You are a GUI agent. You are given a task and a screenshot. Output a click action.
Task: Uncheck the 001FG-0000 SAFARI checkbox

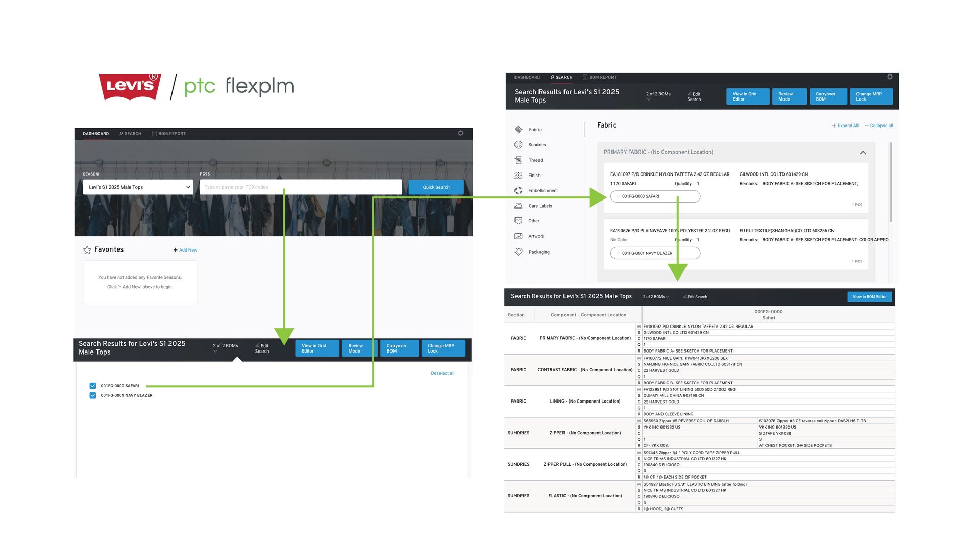click(x=93, y=386)
